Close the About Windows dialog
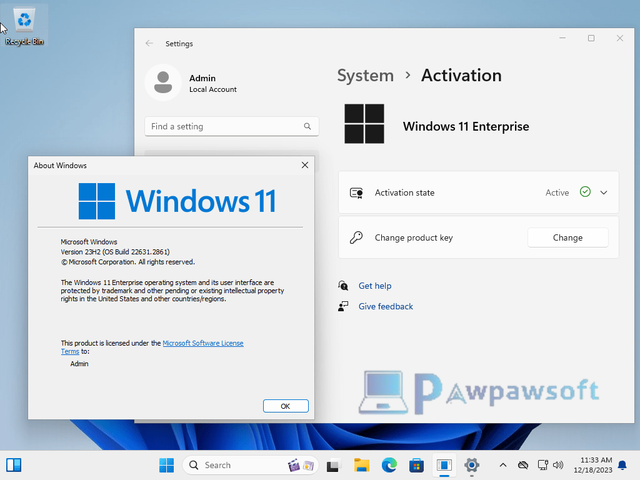This screenshot has width=640, height=480. (305, 165)
